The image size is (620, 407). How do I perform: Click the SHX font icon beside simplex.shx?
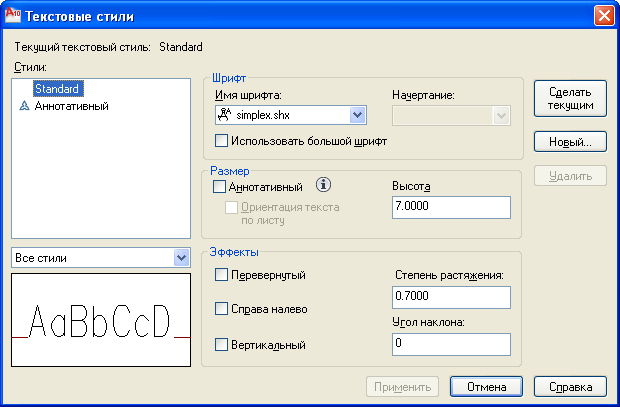tap(225, 115)
